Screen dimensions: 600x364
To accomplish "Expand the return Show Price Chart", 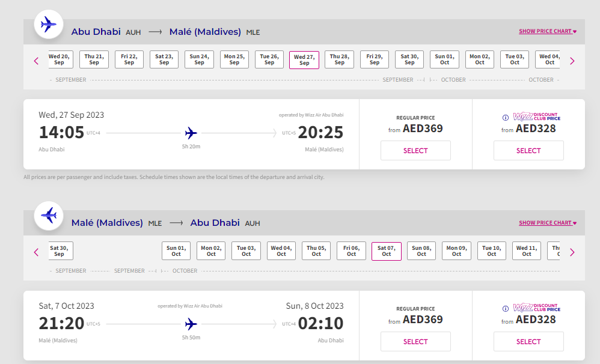I will point(547,223).
